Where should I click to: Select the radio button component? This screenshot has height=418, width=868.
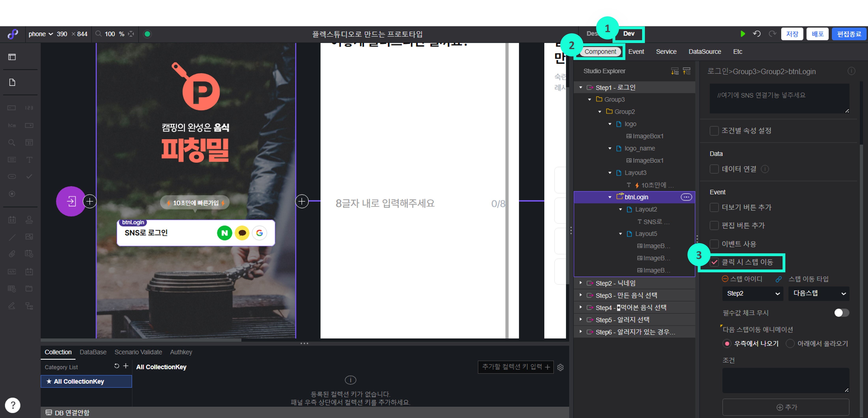(x=12, y=194)
